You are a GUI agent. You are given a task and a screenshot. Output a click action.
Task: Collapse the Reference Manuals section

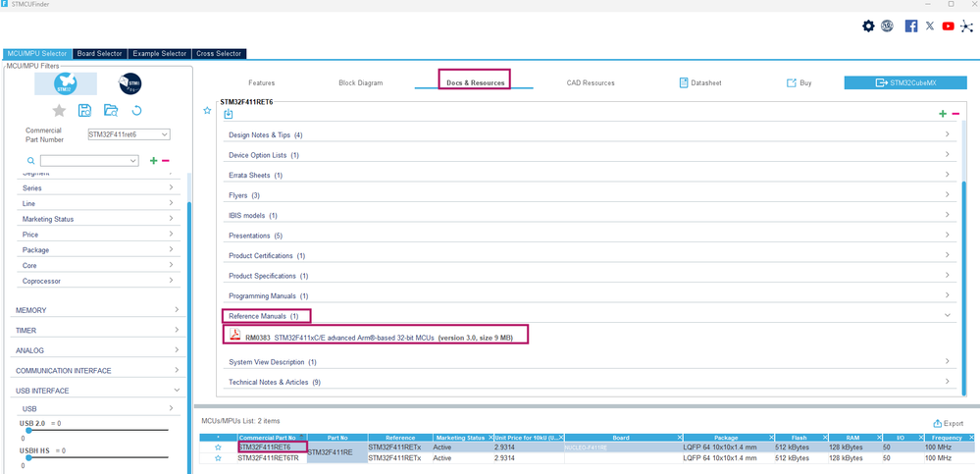pos(948,316)
